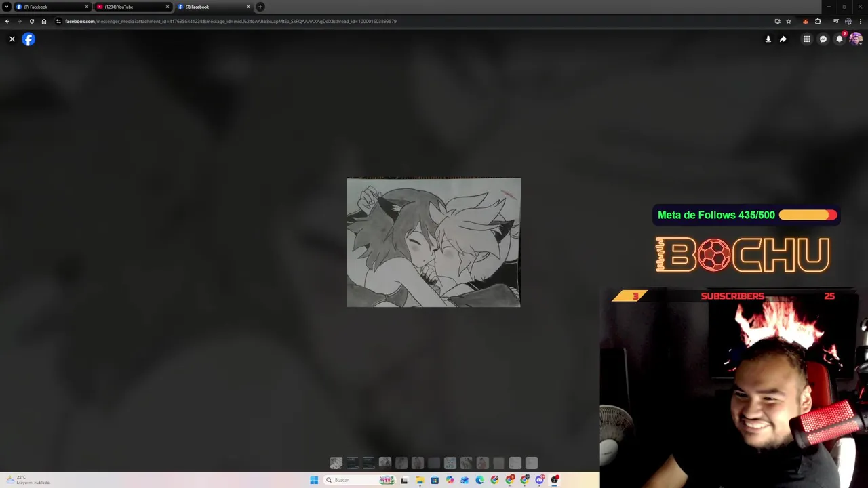The width and height of the screenshot is (868, 488).
Task: Open Discord from the taskbar
Action: point(540,480)
